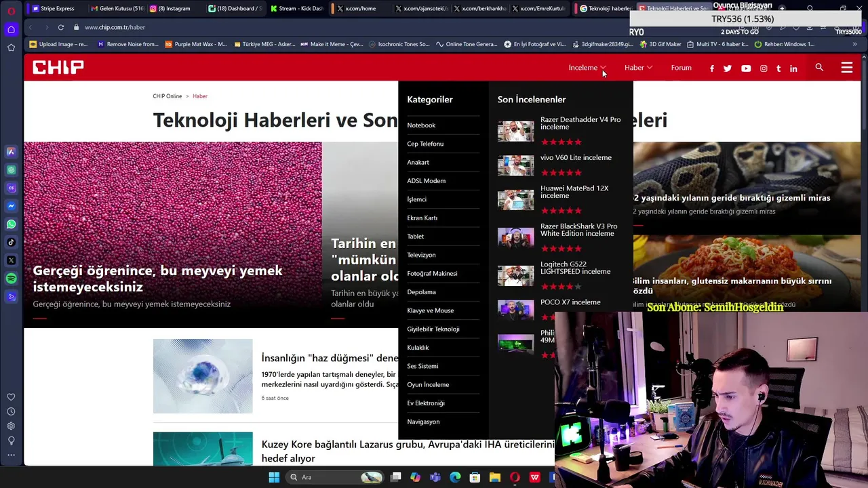Click the CHIP Online breadcrumb link
The width and height of the screenshot is (868, 488).
click(167, 96)
